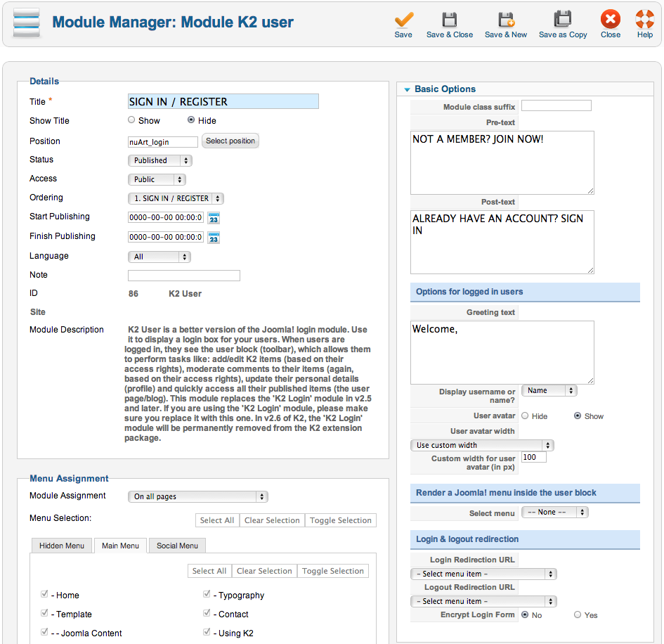Open the Select menu None dropdown

tap(555, 513)
